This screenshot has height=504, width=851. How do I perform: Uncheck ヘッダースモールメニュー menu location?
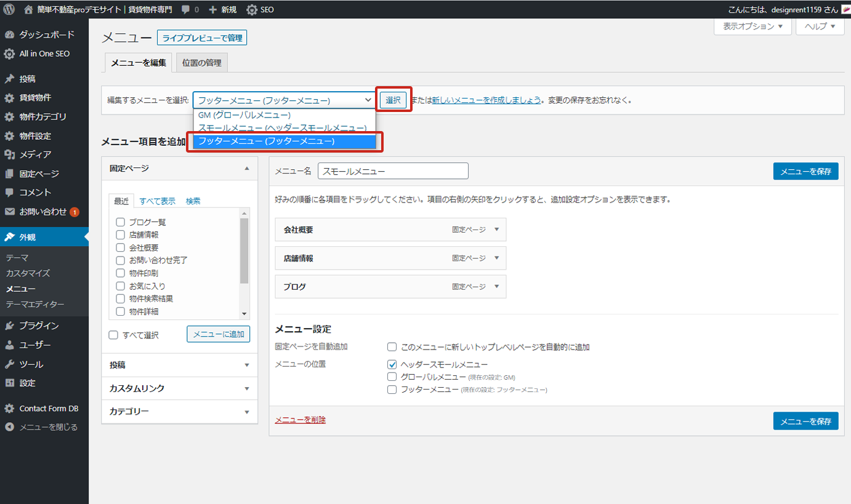(x=392, y=364)
